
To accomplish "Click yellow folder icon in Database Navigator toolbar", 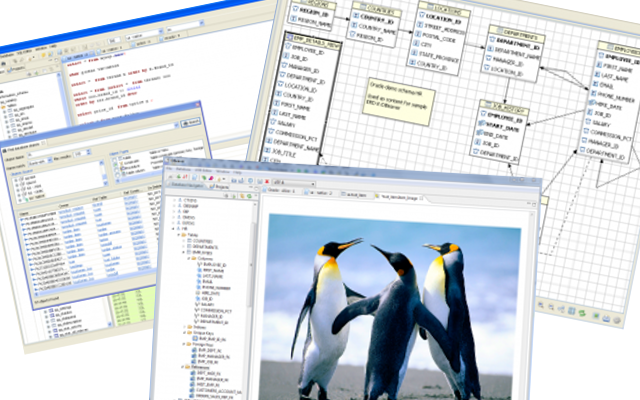I will [x=242, y=196].
